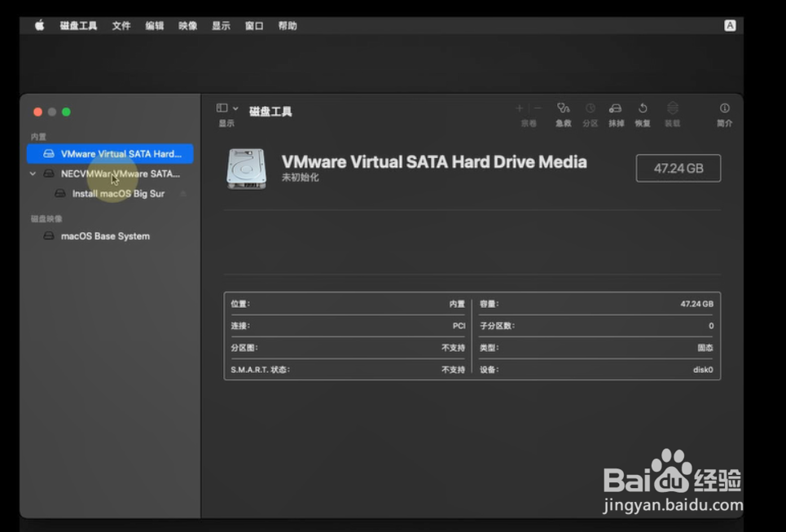Click the green zoom window button

coord(66,112)
